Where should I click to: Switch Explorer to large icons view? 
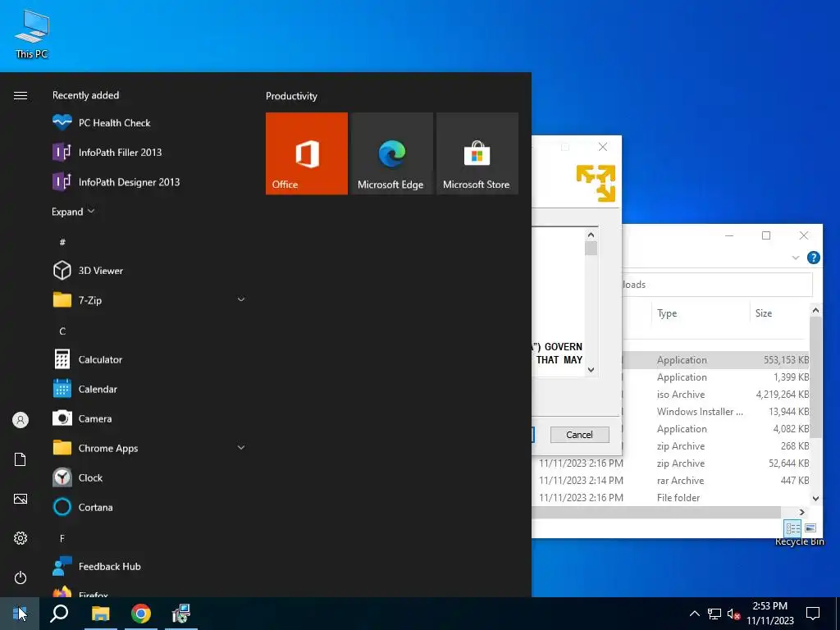(x=810, y=528)
